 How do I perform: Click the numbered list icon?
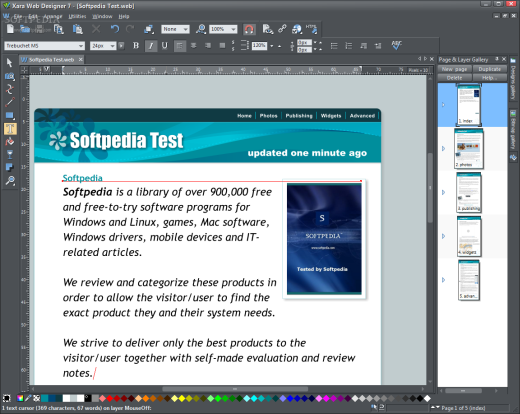(349, 46)
